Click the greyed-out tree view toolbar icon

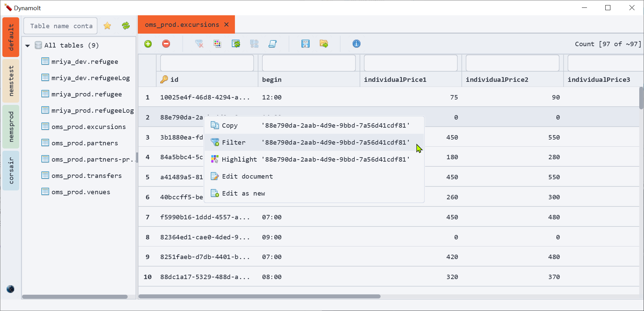click(254, 44)
